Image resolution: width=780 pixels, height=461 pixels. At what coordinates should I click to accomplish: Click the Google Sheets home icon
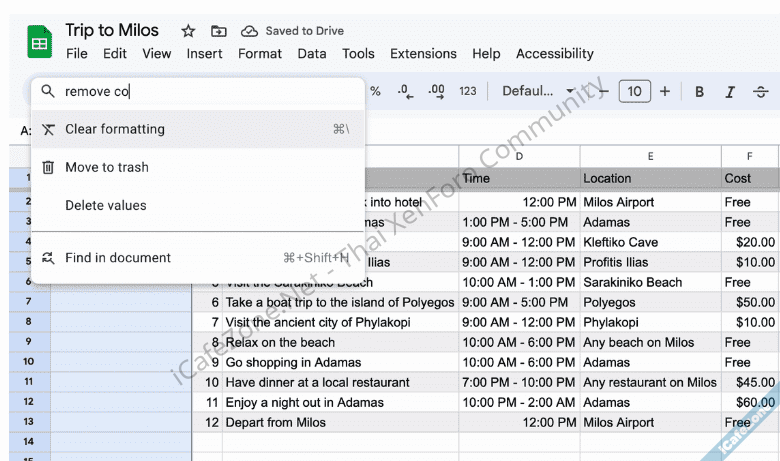pyautogui.click(x=39, y=42)
